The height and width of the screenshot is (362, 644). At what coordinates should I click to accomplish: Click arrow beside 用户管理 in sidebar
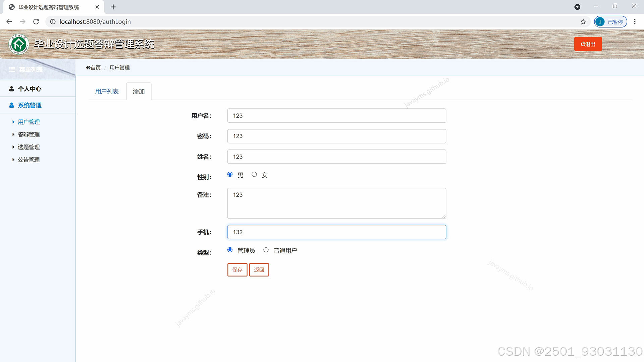(x=13, y=122)
